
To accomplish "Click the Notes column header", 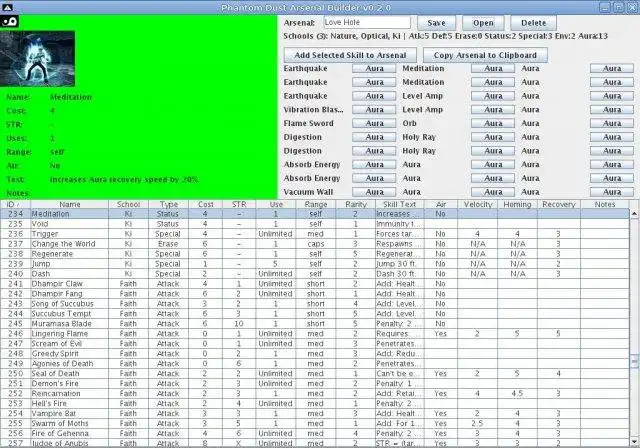I will [x=605, y=204].
